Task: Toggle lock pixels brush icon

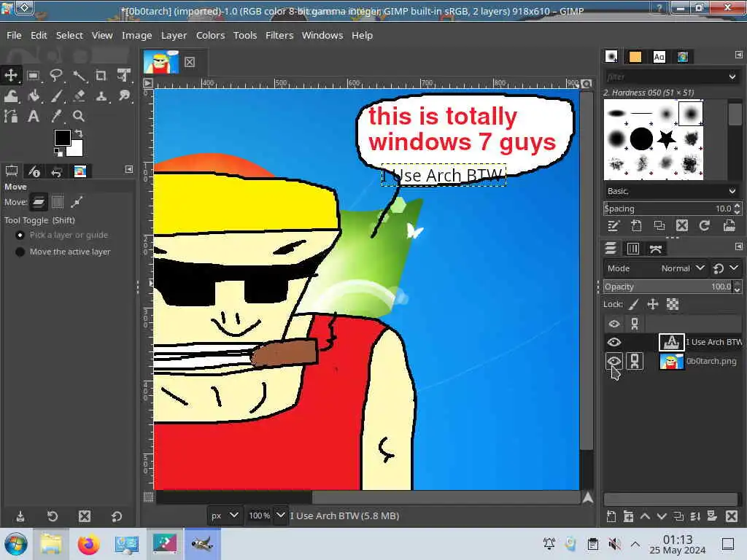Action: (x=634, y=304)
